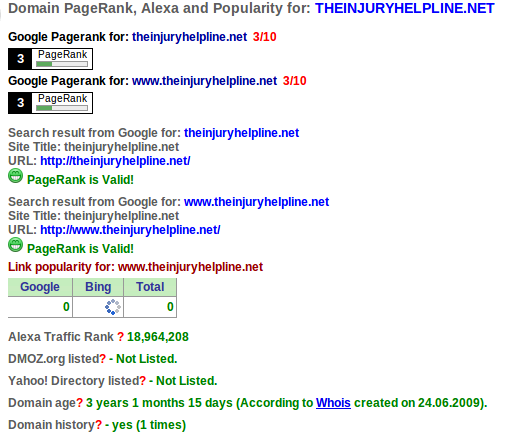Viewport: 512px width, 435px height.
Task: Click the red question mark after Domain history
Action: coord(99,425)
